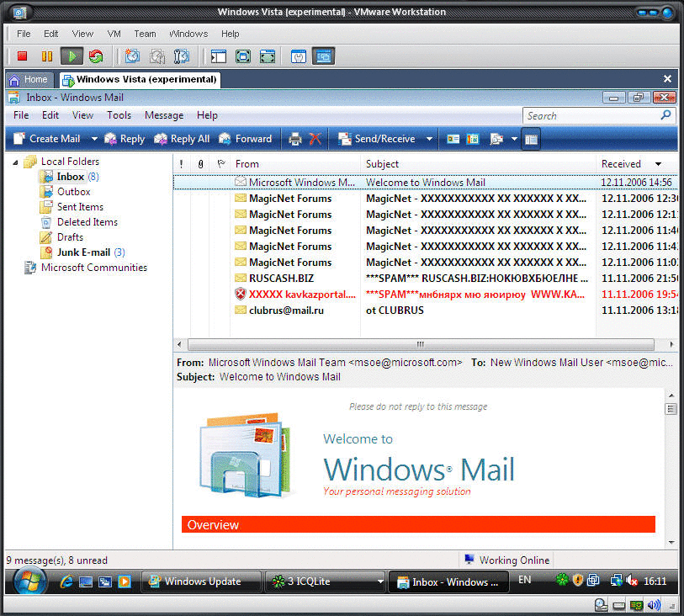This screenshot has width=684, height=616.
Task: Select the Welcome to Windows Mail message
Action: pos(426,183)
